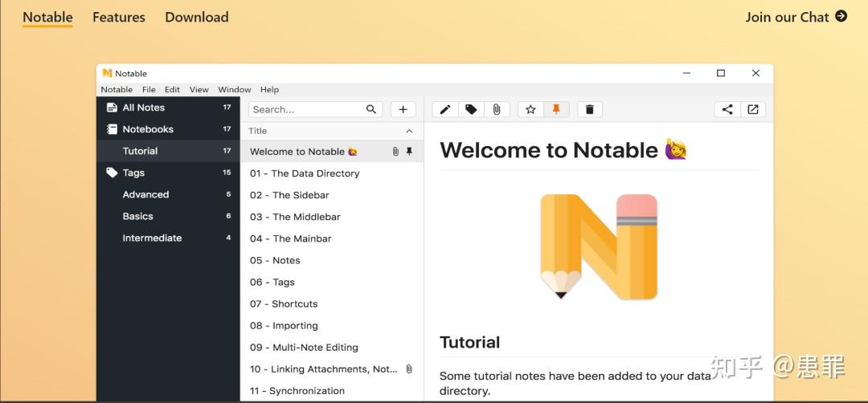Collapse the Tags section in sidebar

(x=133, y=173)
